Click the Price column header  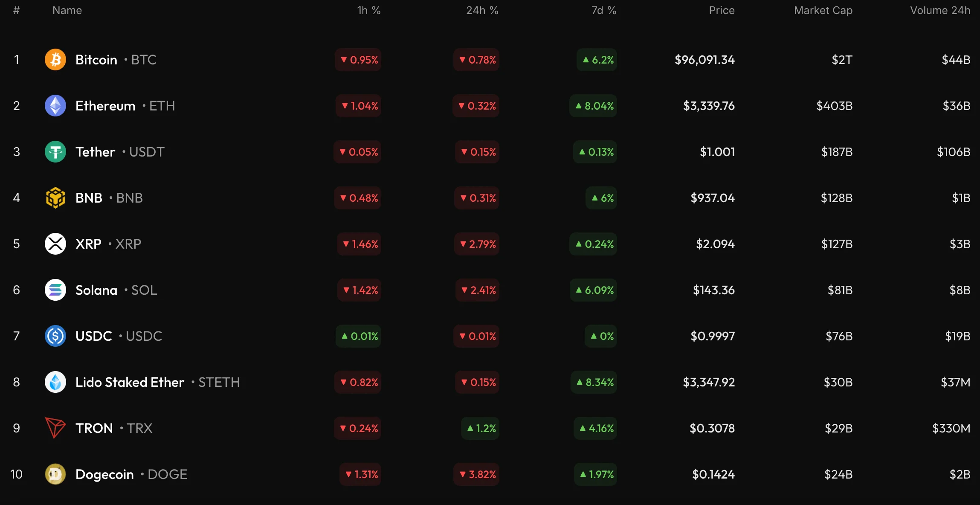(x=722, y=11)
